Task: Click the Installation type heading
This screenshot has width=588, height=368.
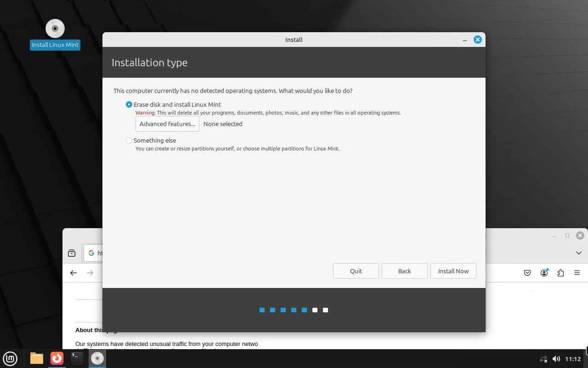Action: point(149,63)
